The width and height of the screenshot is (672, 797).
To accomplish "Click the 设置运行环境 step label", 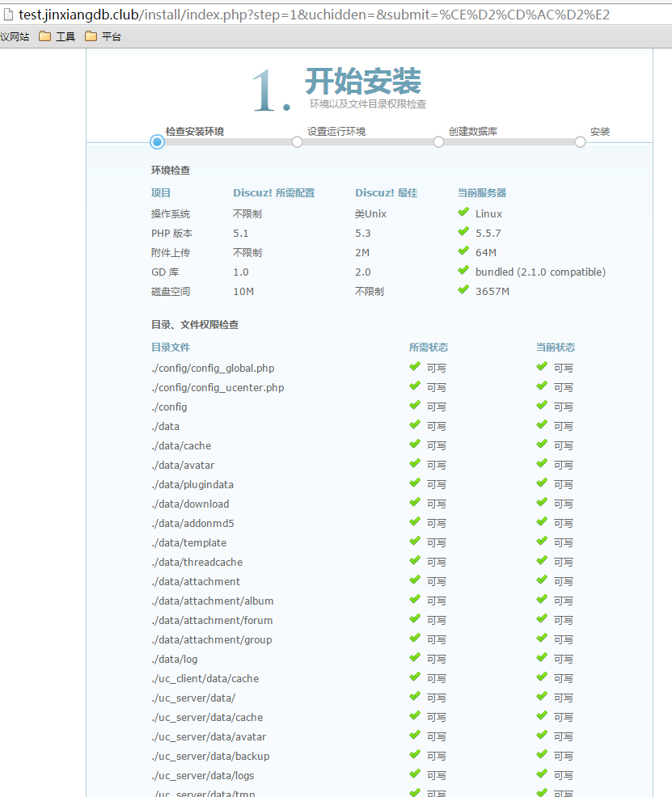I will tap(336, 131).
